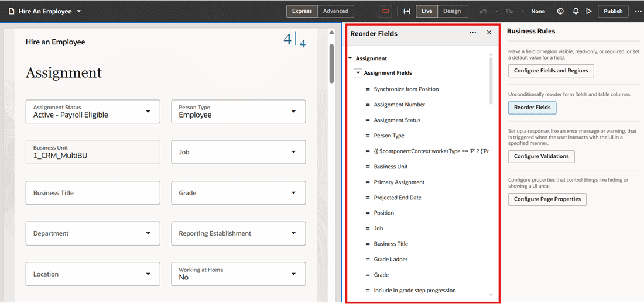Open the feedback smiley icon
This screenshot has width=644, height=304.
pos(560,11)
